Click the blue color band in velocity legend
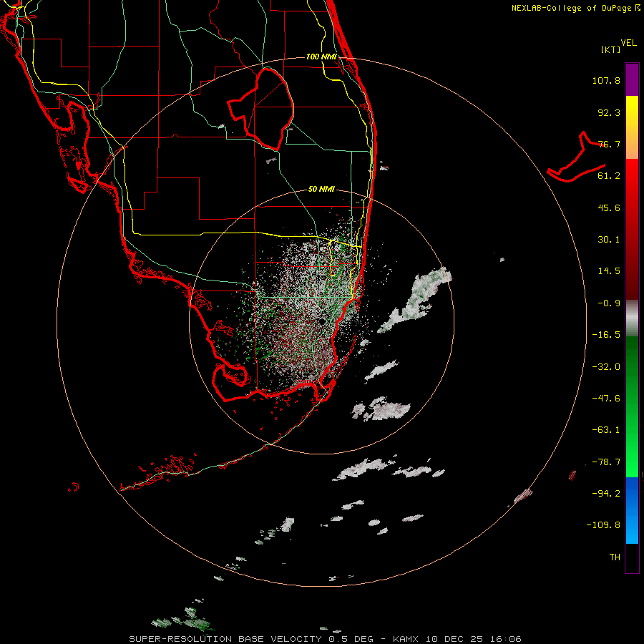Viewport: 644px width, 644px height. [x=632, y=510]
